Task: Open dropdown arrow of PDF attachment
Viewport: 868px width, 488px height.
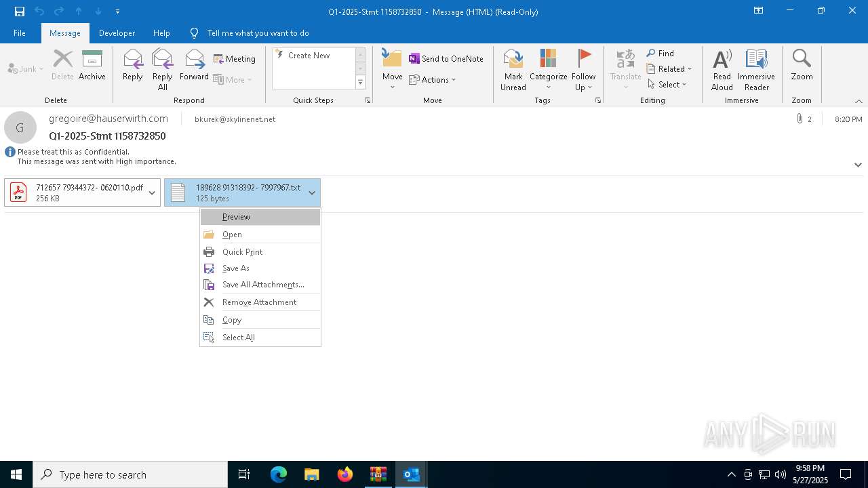Action: (x=152, y=192)
